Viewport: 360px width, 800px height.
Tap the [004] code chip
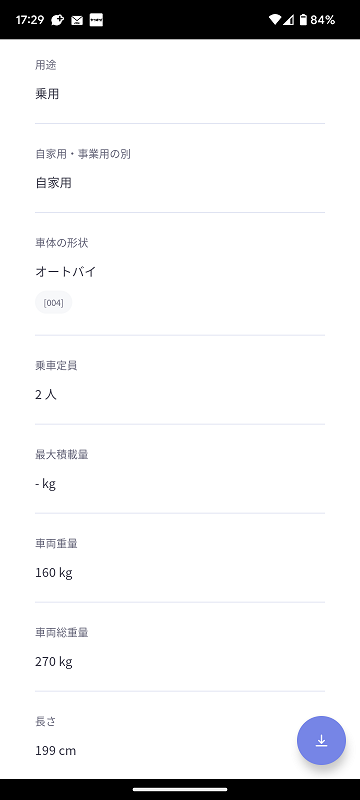pos(54,303)
